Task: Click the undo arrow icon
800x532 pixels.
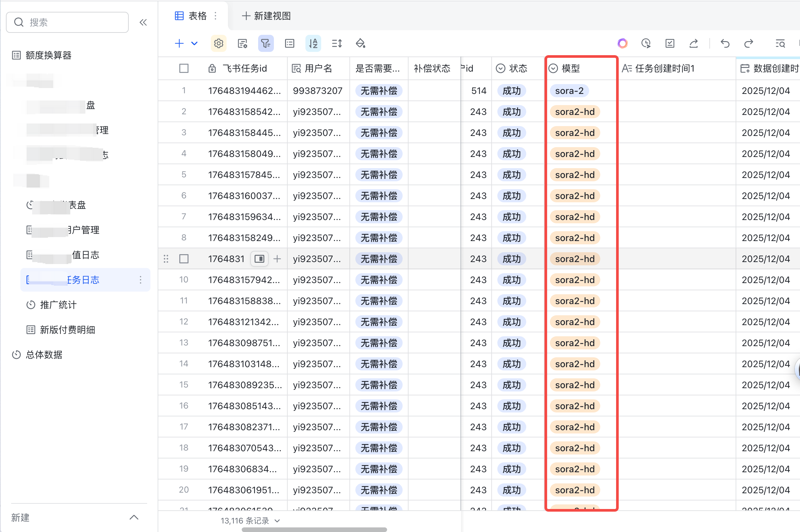Action: [x=725, y=43]
